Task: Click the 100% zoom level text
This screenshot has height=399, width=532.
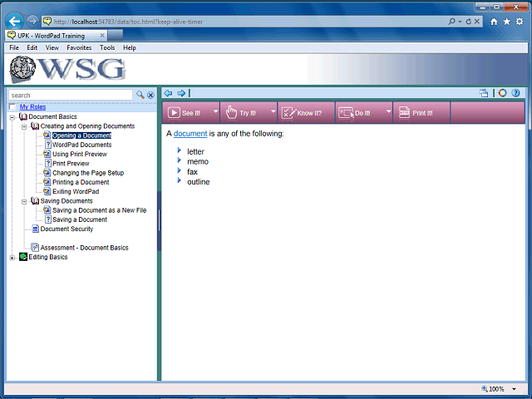Action: point(497,389)
